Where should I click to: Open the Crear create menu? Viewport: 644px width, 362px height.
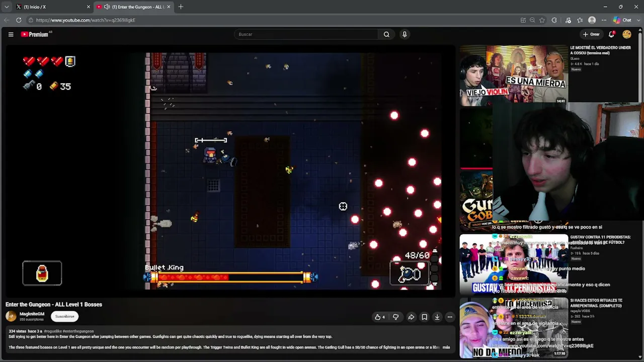(591, 34)
